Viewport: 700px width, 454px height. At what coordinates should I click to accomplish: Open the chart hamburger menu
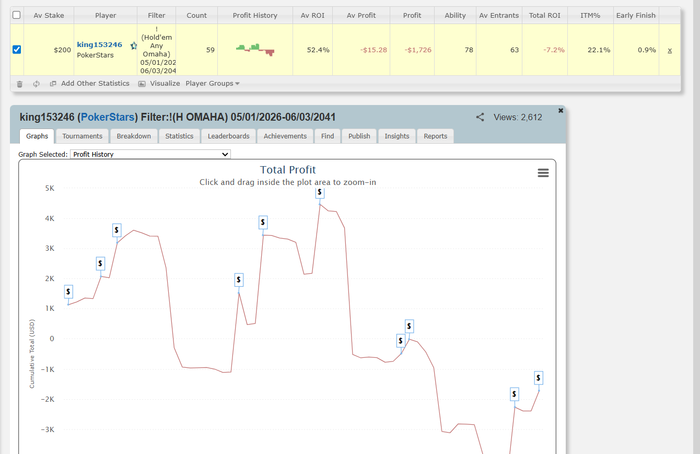click(x=543, y=173)
